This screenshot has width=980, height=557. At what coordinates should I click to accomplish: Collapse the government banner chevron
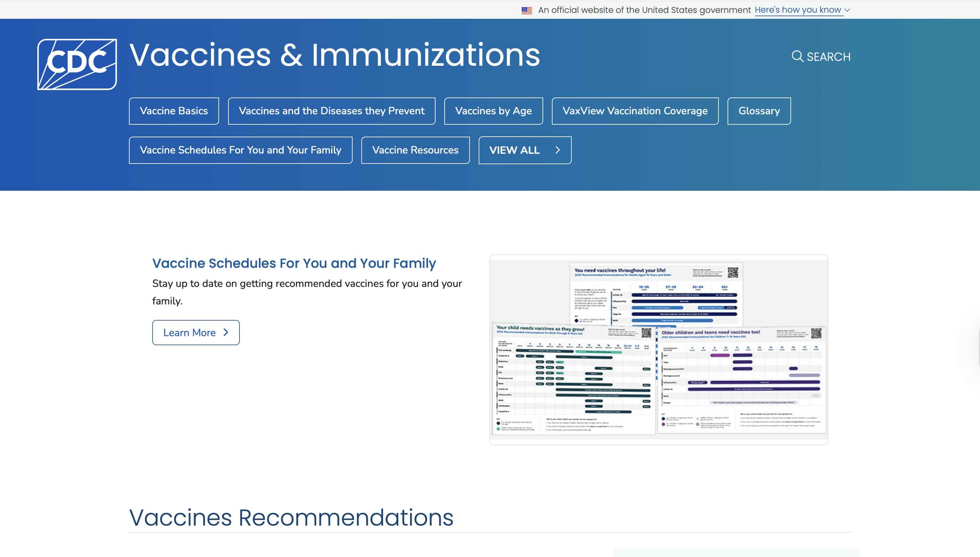coord(846,10)
